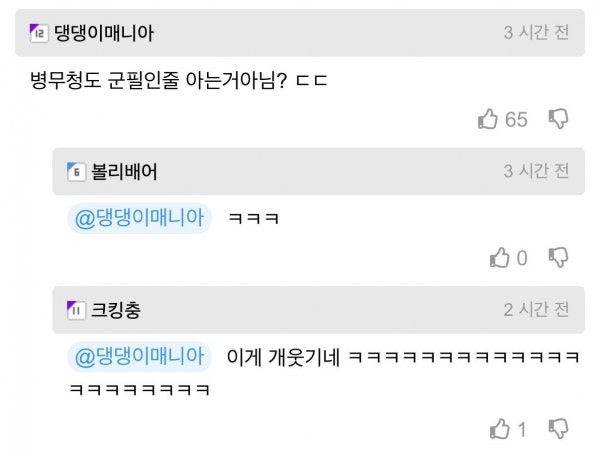Open 볼리배어's profile from username
The image size is (600, 455).
[x=124, y=171]
